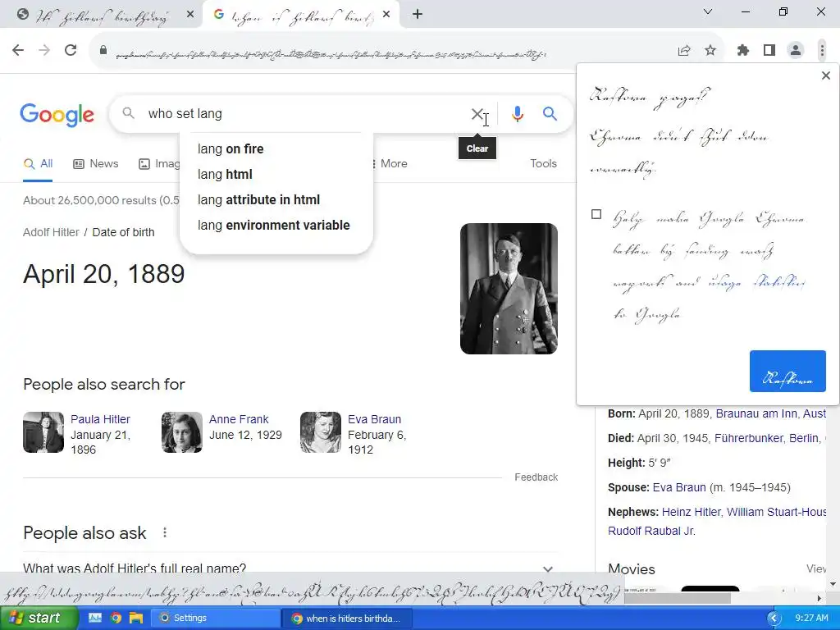Close the active Google search tab
The height and width of the screenshot is (630, 840).
pos(386,15)
